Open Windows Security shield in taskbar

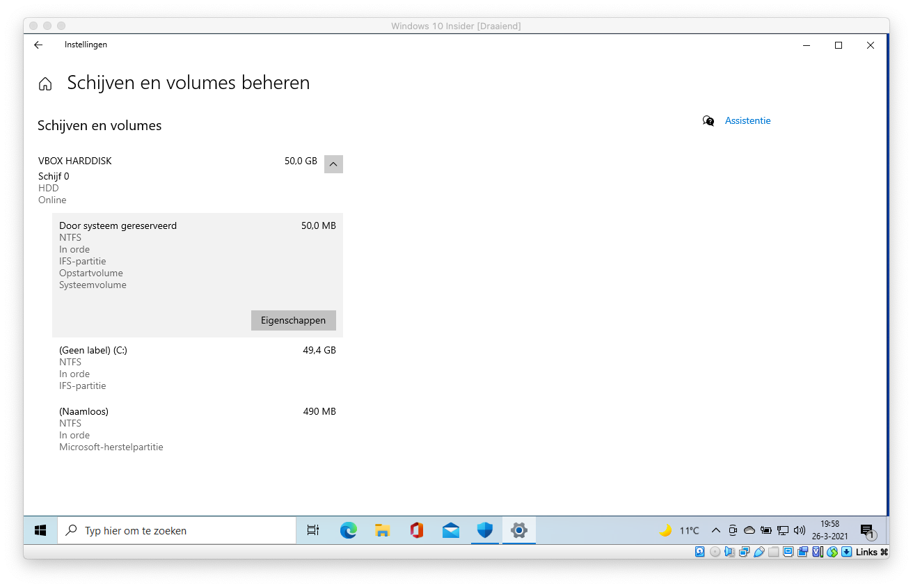coord(484,530)
